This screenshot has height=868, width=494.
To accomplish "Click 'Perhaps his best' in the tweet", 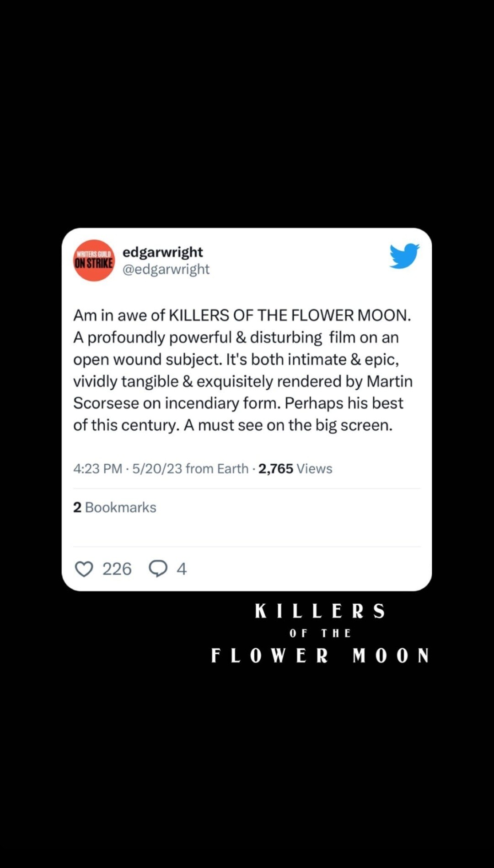I will click(344, 403).
